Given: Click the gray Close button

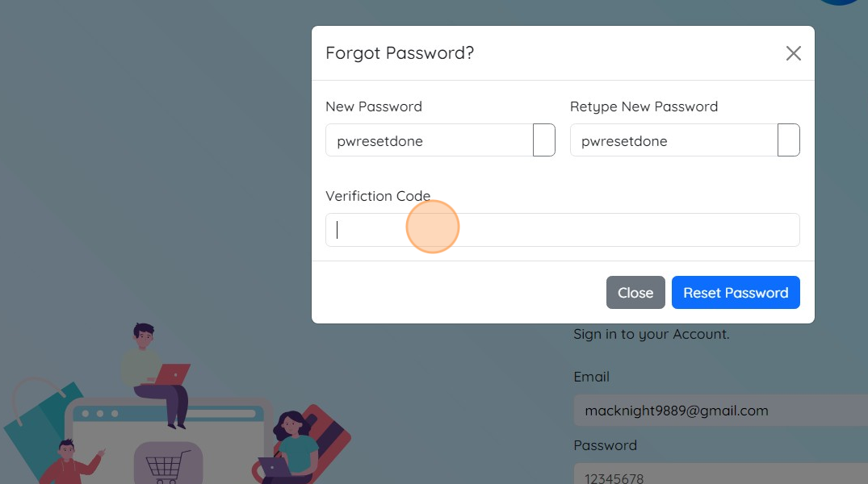Looking at the screenshot, I should 635,293.
